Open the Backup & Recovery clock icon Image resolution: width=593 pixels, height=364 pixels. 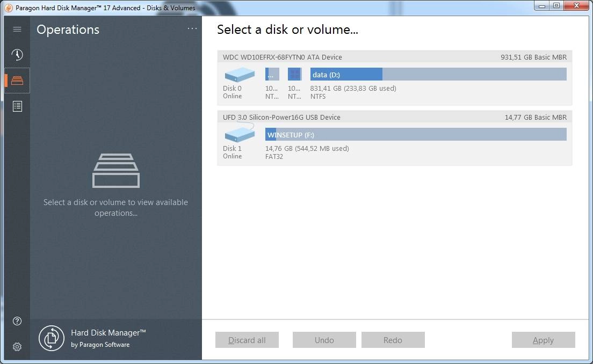point(17,55)
